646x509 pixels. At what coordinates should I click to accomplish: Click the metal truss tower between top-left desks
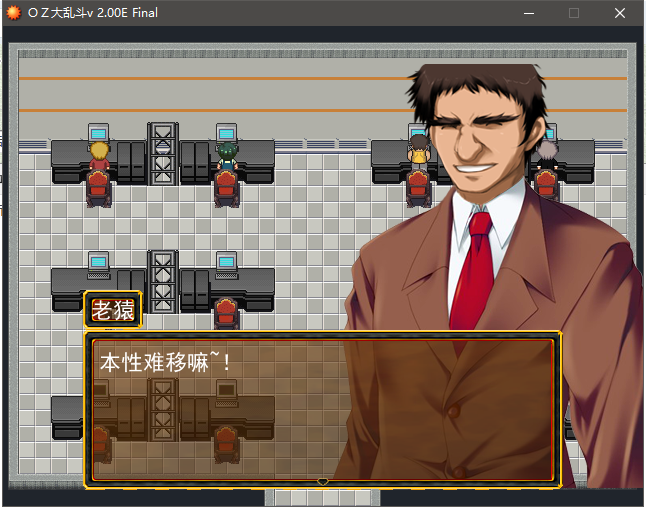(x=163, y=153)
